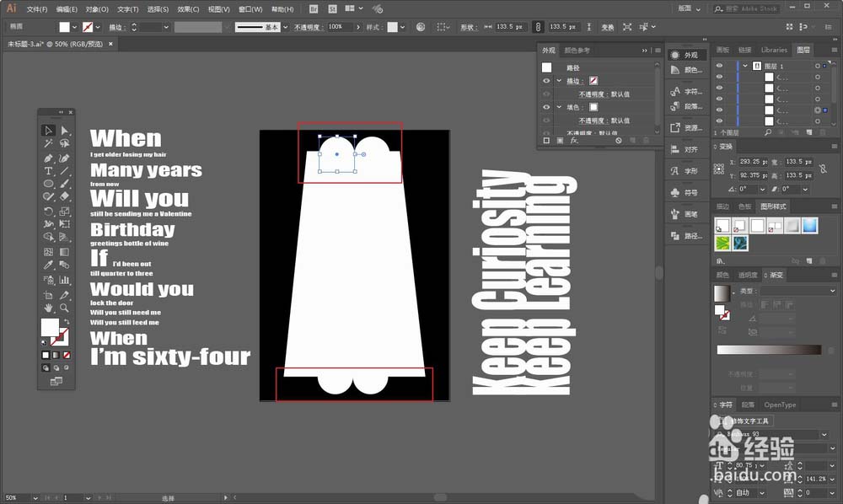Click the 变换 button in control bar
Viewport: 843px width, 504px height.
point(607,27)
